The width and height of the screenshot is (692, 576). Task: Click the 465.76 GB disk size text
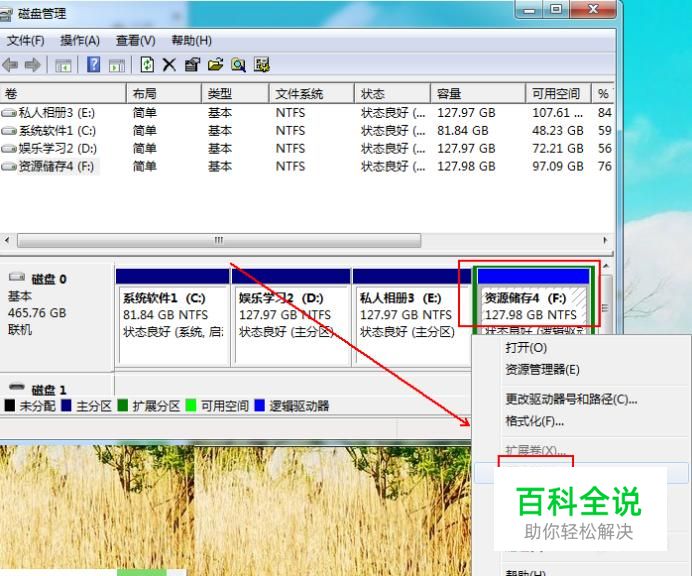pos(37,313)
